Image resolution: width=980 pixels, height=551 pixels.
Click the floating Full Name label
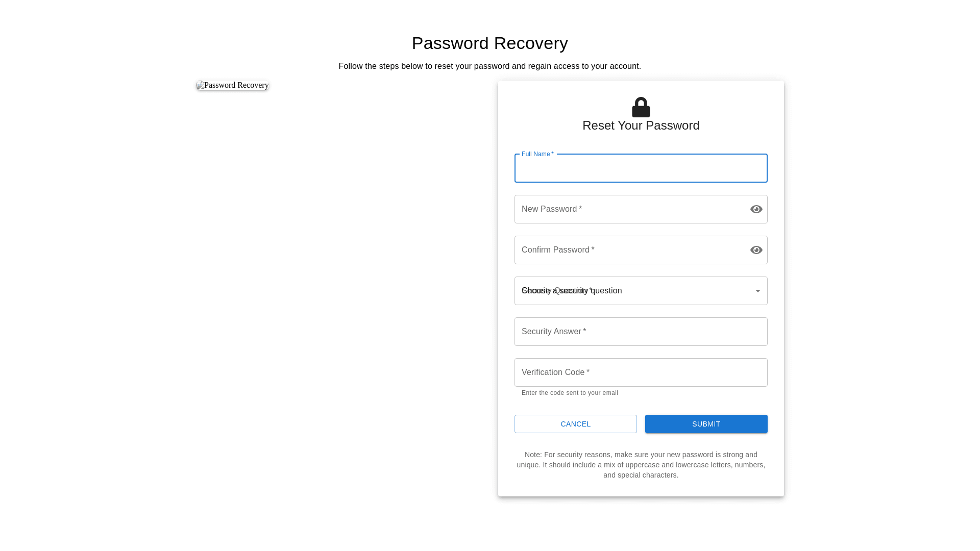pyautogui.click(x=537, y=154)
